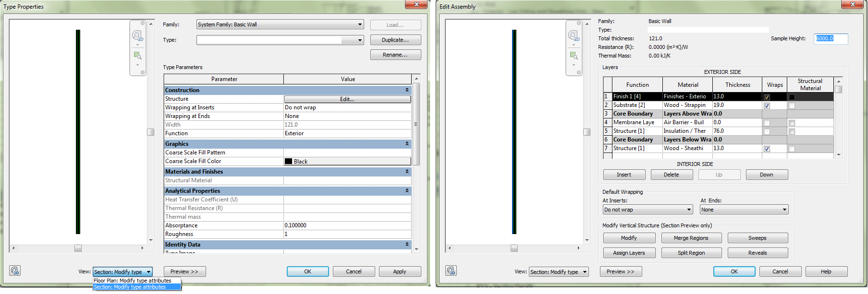Screen dimensions: 868x294
Task: Select the Wood - Strappin material cell
Action: pyautogui.click(x=687, y=105)
